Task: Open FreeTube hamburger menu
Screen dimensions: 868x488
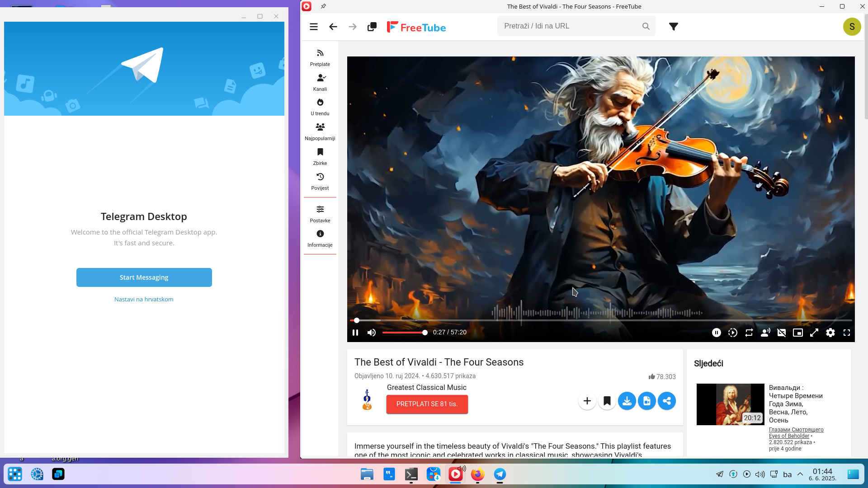Action: tap(313, 27)
